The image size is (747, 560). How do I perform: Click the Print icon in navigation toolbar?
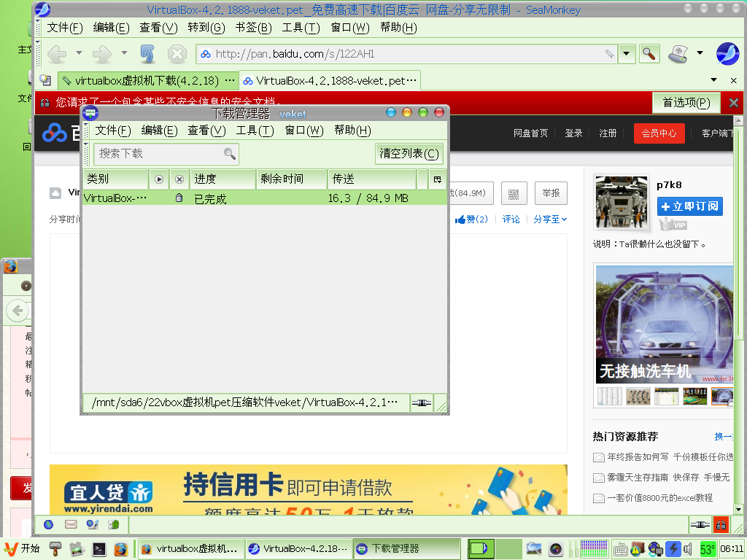pyautogui.click(x=678, y=54)
